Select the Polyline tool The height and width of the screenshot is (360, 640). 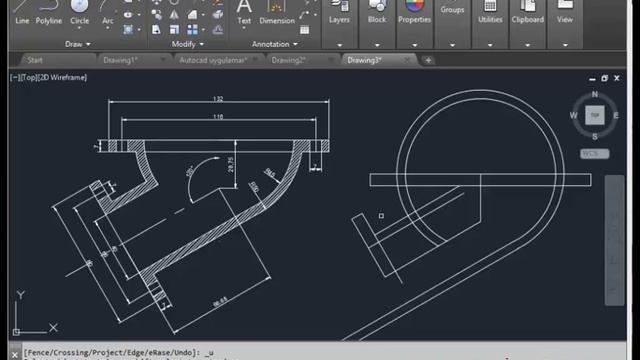49,12
